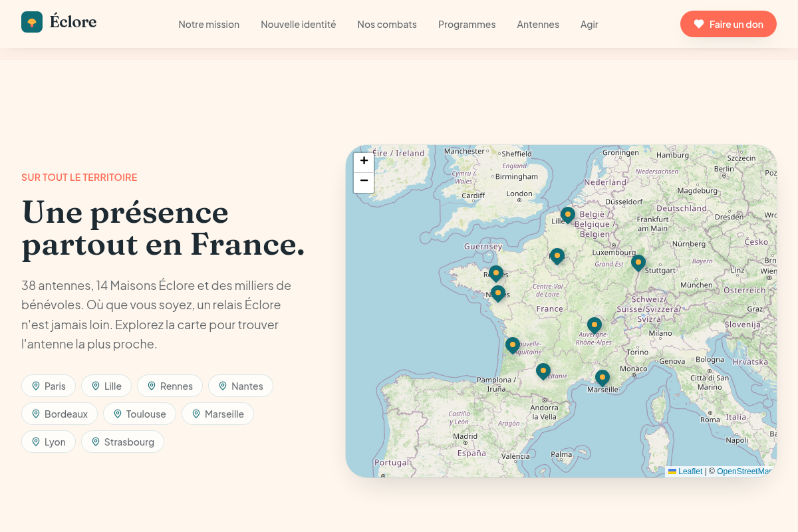Open Nos combats in the navbar
The width and height of the screenshot is (798, 532).
pos(387,24)
